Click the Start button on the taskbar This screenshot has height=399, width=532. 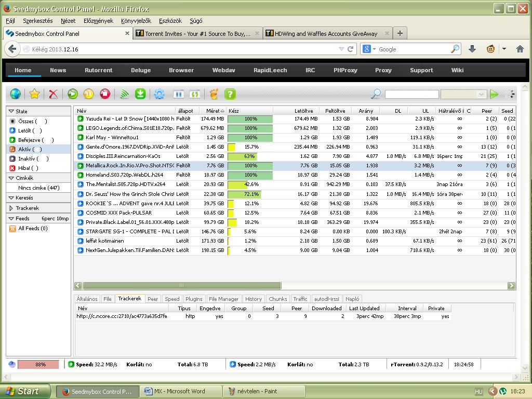[x=25, y=391]
